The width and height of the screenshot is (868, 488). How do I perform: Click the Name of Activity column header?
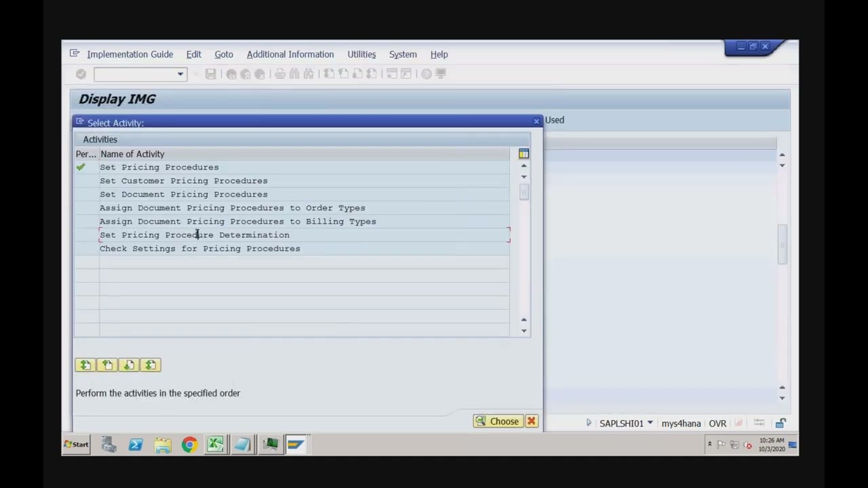[304, 154]
